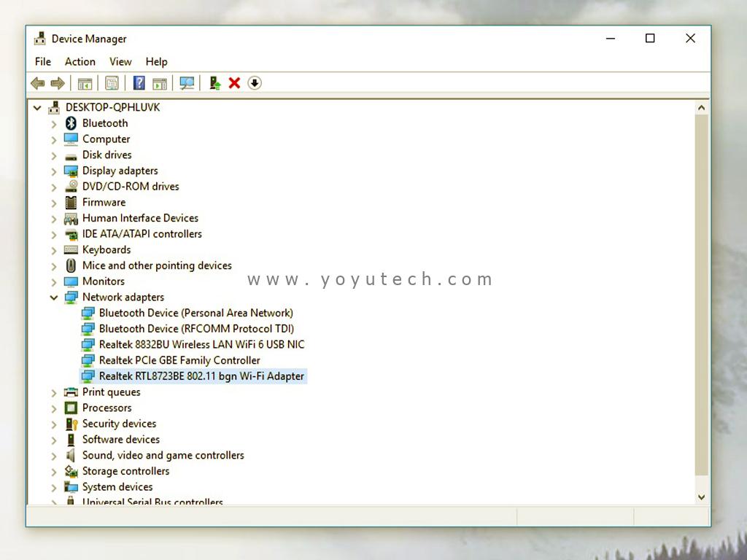
Task: Click the Keyboards icon
Action: tap(71, 250)
